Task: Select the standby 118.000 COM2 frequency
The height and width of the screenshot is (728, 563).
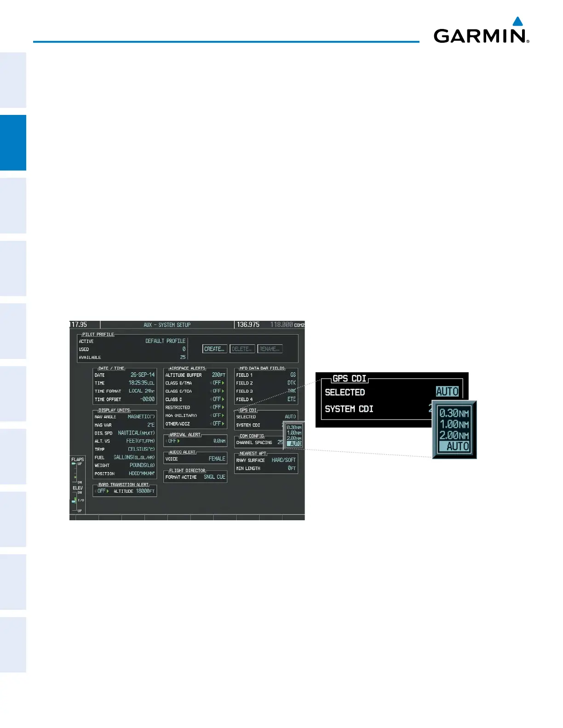Action: tap(287, 324)
